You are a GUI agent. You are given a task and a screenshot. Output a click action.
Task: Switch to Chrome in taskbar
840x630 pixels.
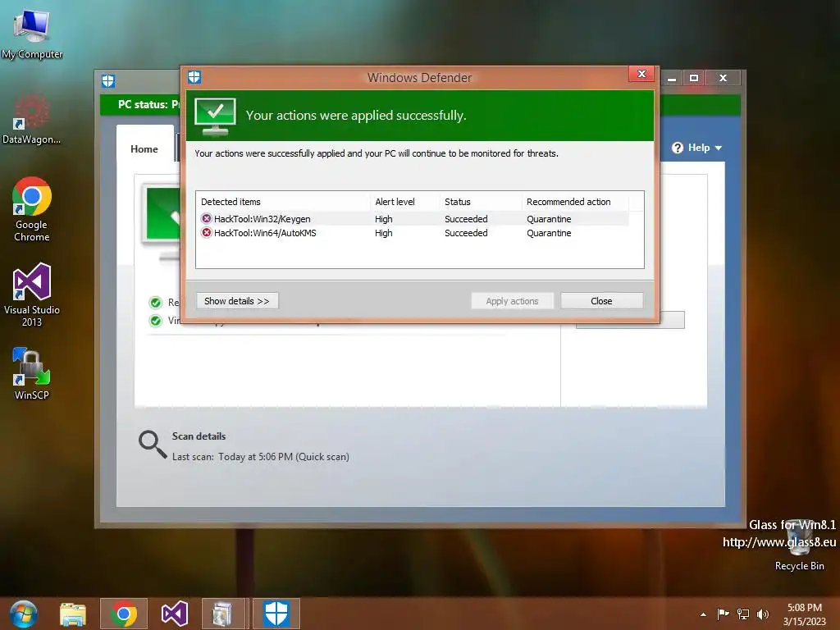click(x=123, y=614)
